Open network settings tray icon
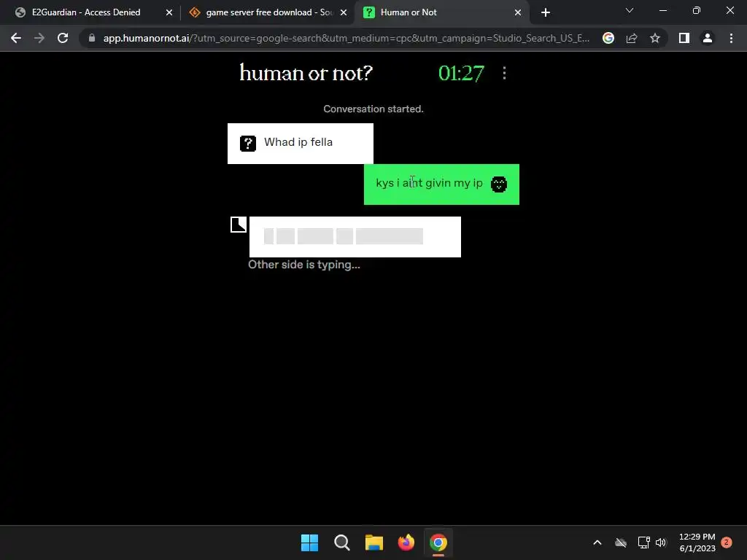 pyautogui.click(x=643, y=542)
